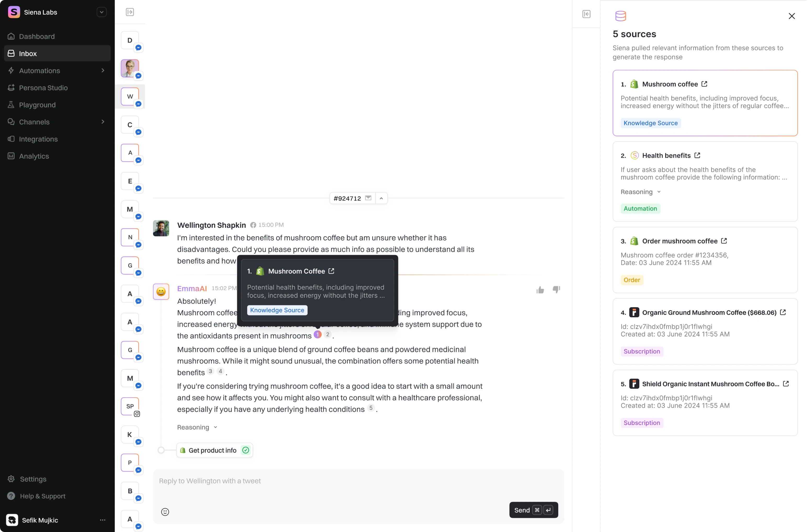Screen dimensions: 810x532
Task: Go to Analytics in sidebar
Action: coord(34,156)
